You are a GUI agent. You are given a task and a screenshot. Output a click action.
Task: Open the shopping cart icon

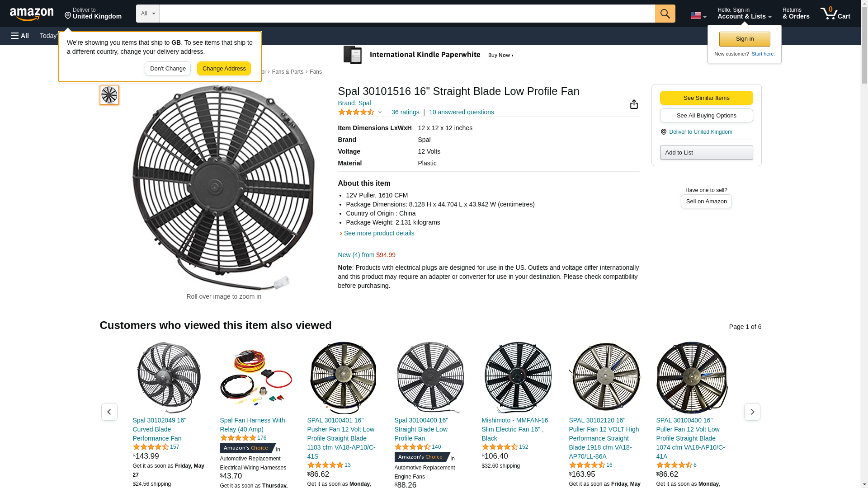coord(835,14)
